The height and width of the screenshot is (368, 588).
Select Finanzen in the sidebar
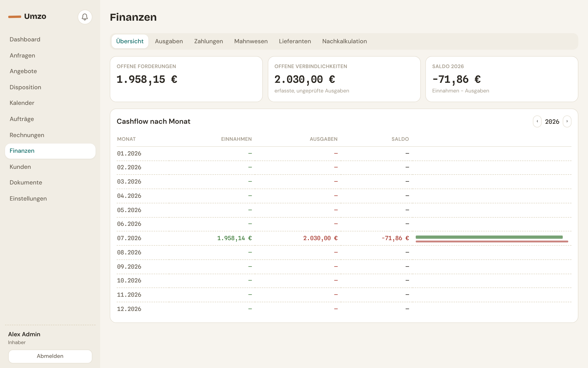50,151
